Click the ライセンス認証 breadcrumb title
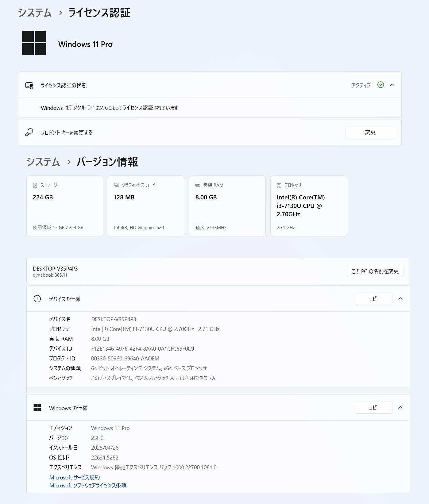 [99, 13]
